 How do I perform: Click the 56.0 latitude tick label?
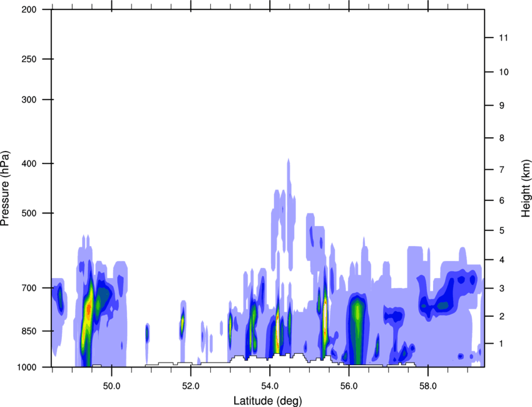pos(349,386)
